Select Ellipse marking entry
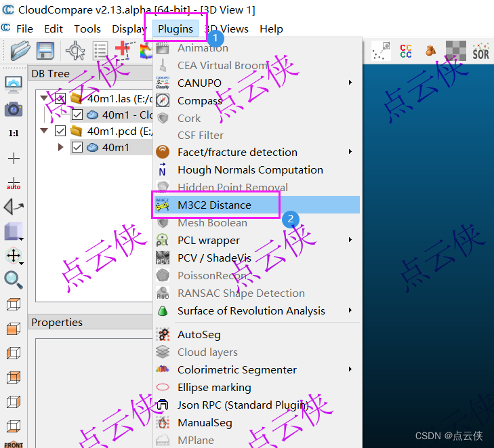The image size is (494, 448). [256, 387]
